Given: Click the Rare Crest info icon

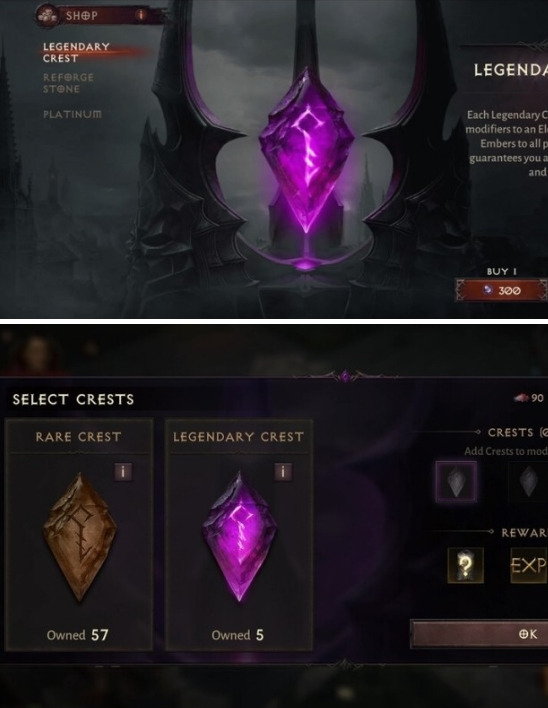Looking at the screenshot, I should click(x=123, y=472).
